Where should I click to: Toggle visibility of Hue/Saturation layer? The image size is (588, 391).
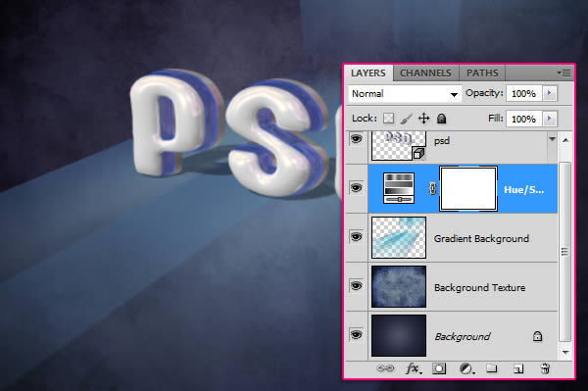357,187
